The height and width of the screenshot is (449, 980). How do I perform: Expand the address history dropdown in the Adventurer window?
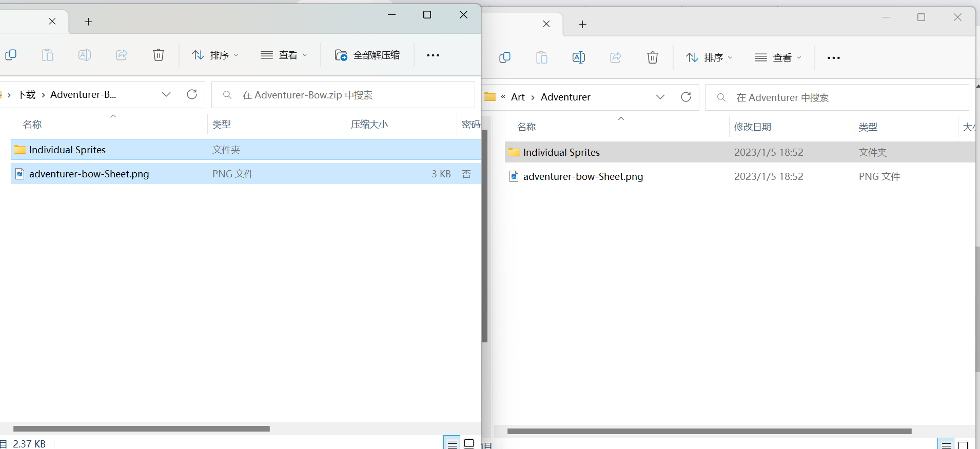click(x=660, y=97)
